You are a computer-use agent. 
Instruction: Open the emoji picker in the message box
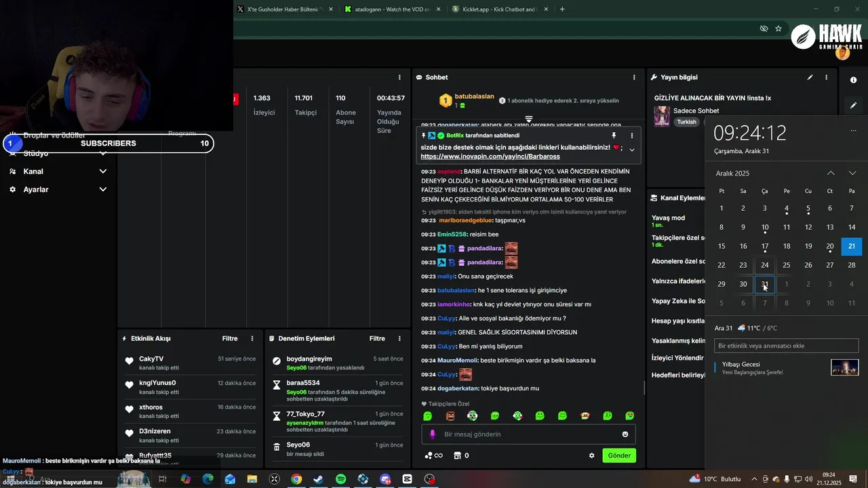(x=625, y=434)
